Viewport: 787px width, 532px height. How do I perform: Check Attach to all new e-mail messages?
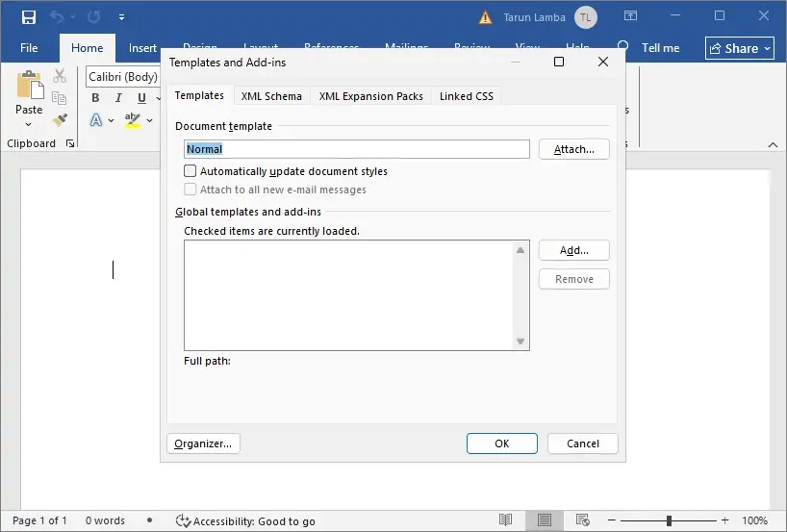pyautogui.click(x=190, y=190)
